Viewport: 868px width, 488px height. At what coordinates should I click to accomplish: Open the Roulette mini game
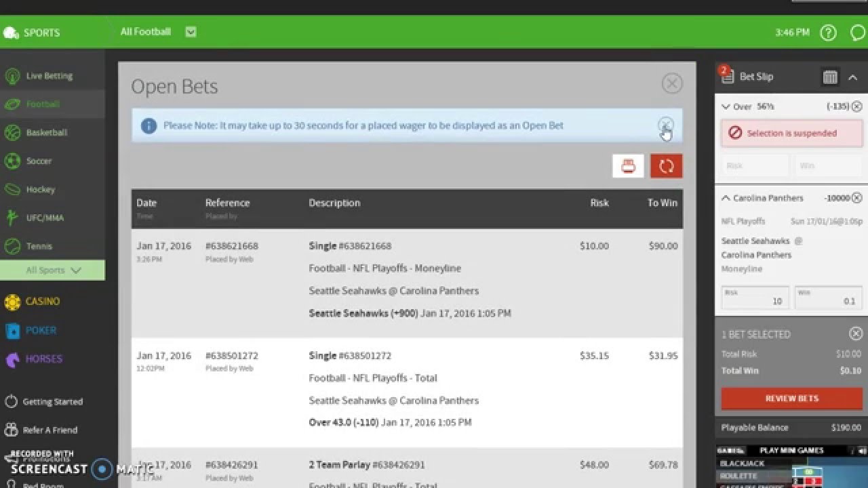(x=738, y=476)
